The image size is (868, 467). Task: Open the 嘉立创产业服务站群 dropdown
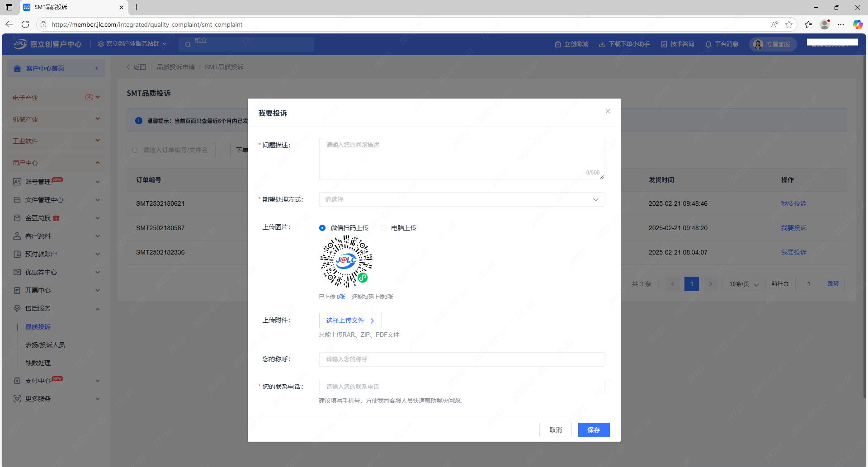(x=132, y=44)
